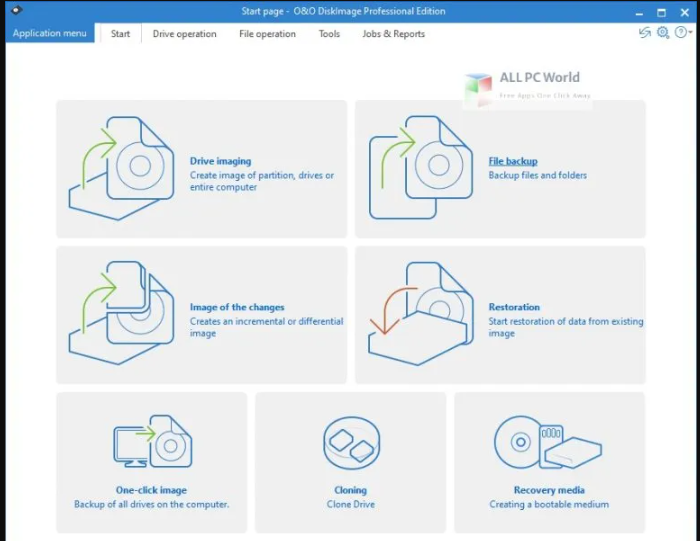Close the DiskImage window
The image size is (700, 541).
coord(684,12)
